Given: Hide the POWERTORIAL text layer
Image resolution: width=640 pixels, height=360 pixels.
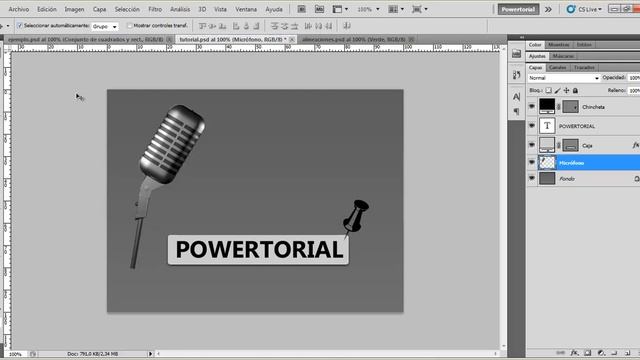Looking at the screenshot, I should click(x=531, y=126).
